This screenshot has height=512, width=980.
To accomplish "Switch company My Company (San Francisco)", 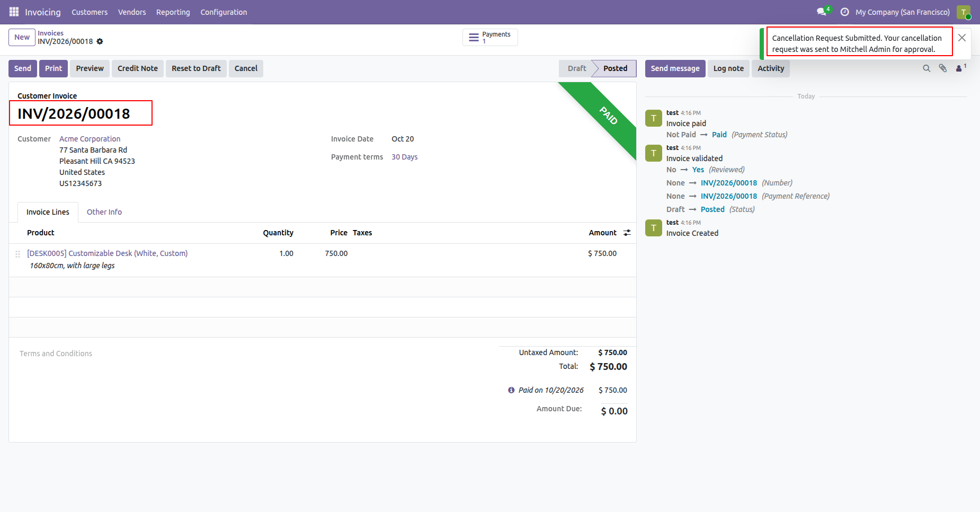I will pyautogui.click(x=903, y=12).
